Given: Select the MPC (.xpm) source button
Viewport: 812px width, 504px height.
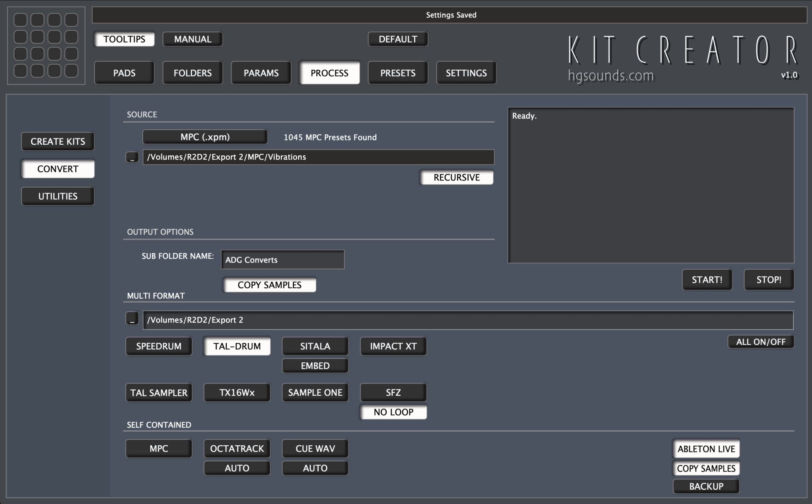Looking at the screenshot, I should click(x=205, y=136).
